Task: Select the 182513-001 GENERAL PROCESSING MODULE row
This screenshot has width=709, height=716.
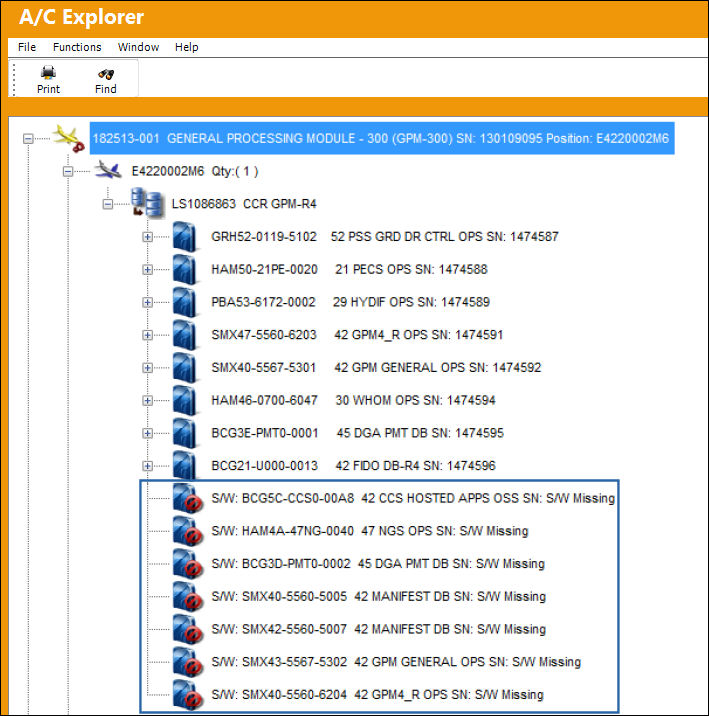Action: [382, 138]
